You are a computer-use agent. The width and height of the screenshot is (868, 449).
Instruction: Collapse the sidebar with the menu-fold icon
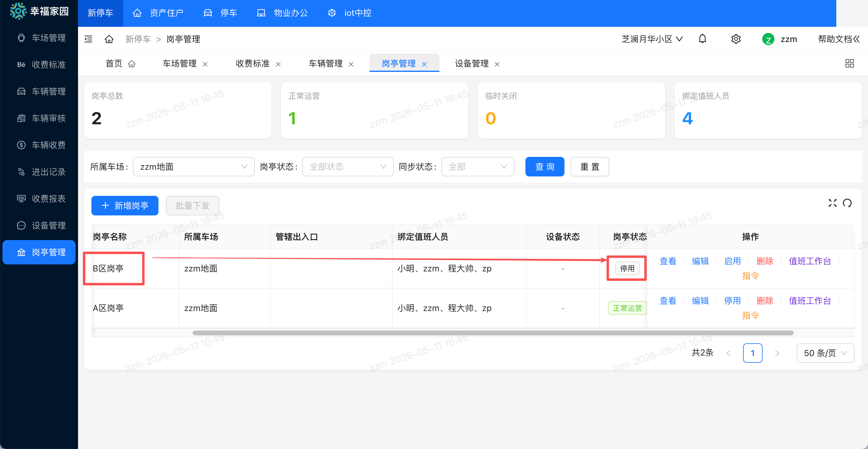tap(88, 39)
